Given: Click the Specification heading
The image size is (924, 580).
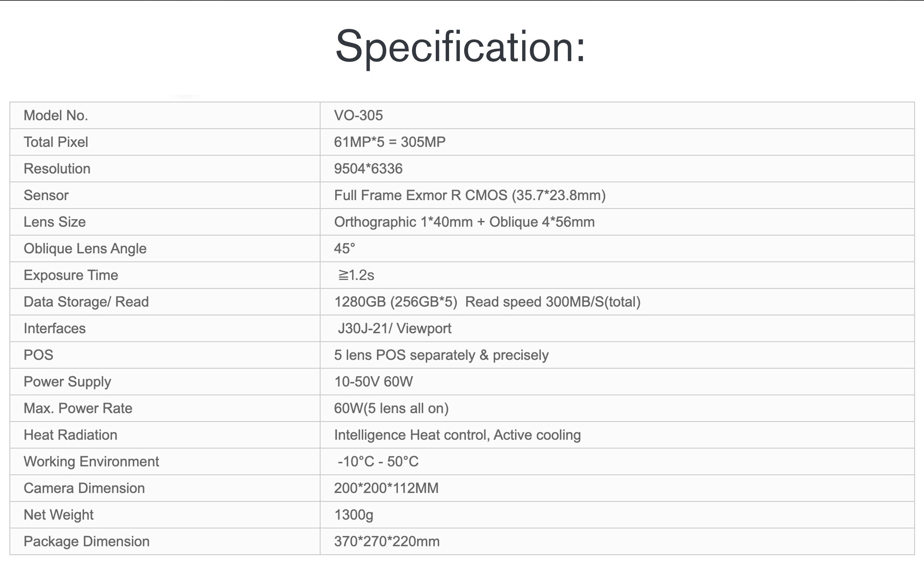Looking at the screenshot, I should [461, 47].
